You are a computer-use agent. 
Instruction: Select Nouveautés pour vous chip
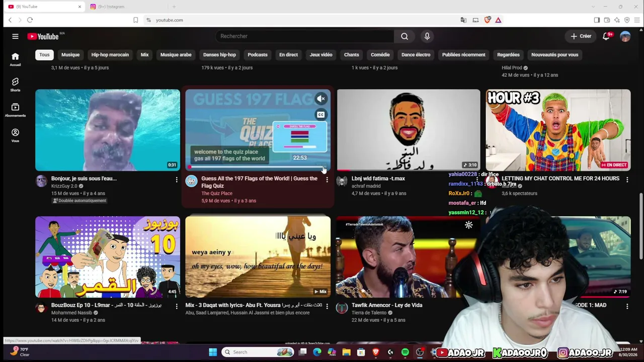pyautogui.click(x=555, y=55)
